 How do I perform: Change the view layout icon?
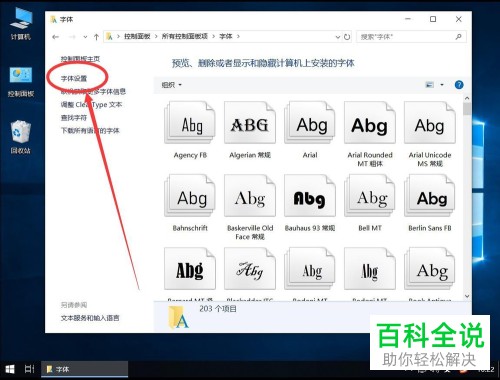[430, 85]
